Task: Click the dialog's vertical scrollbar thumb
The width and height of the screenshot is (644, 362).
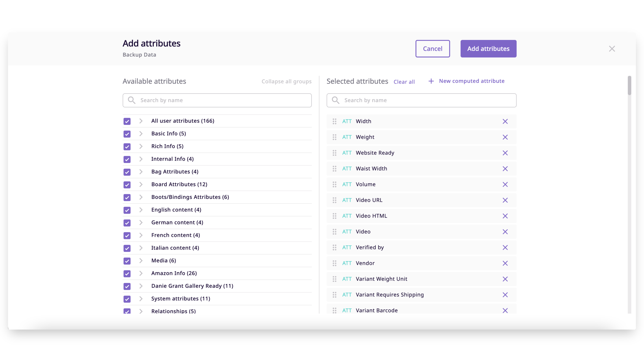Action: point(629,86)
